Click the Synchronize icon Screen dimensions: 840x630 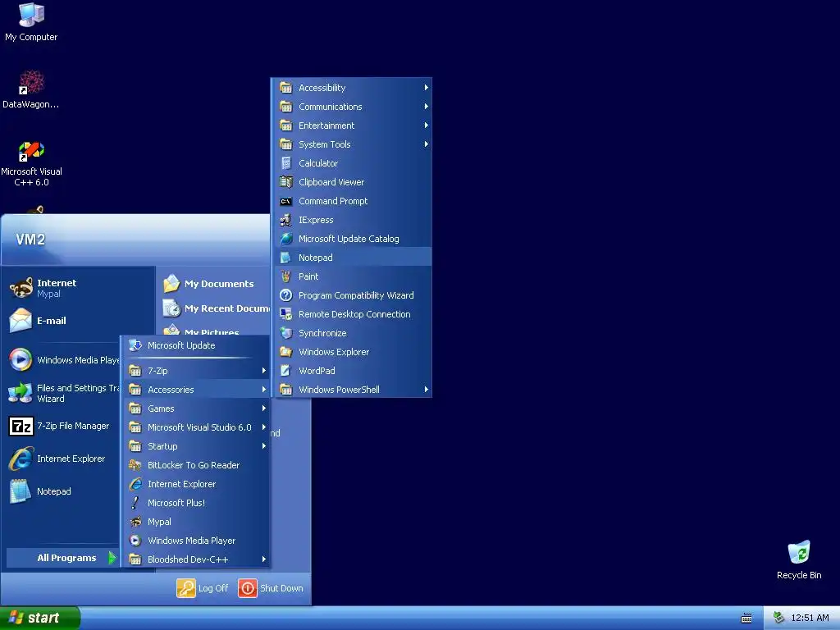point(286,333)
